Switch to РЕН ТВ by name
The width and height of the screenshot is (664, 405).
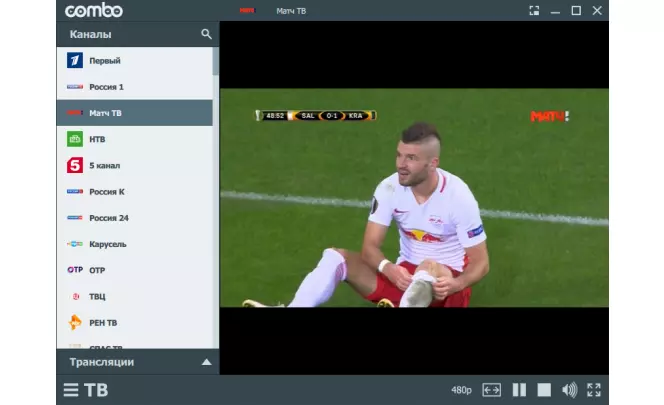tap(103, 323)
